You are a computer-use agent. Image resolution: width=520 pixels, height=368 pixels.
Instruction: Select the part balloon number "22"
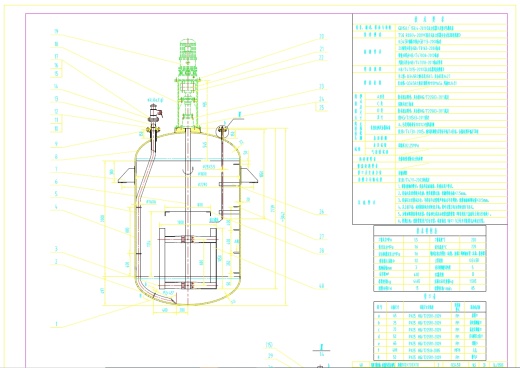pos(321,58)
